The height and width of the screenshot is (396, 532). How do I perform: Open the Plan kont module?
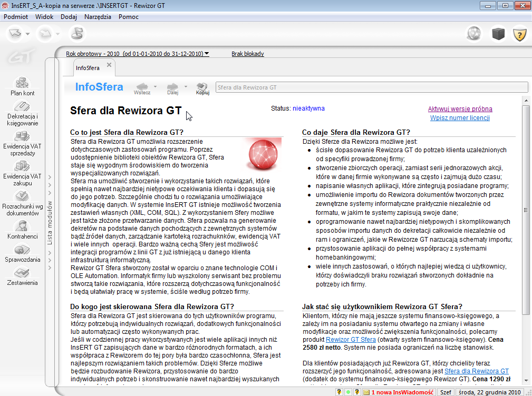[22, 86]
